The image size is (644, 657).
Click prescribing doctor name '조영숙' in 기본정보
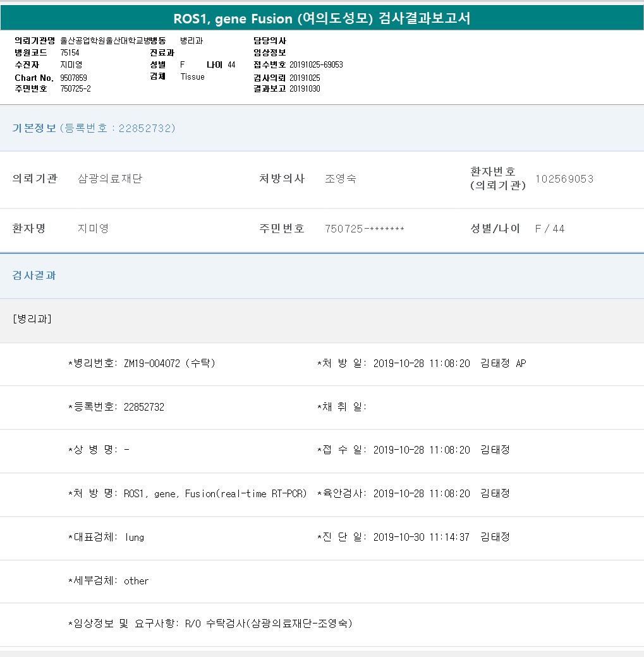point(341,179)
